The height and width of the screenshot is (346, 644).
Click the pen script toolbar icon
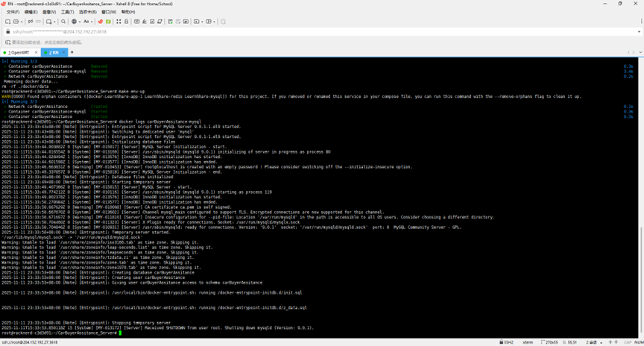[x=145, y=22]
